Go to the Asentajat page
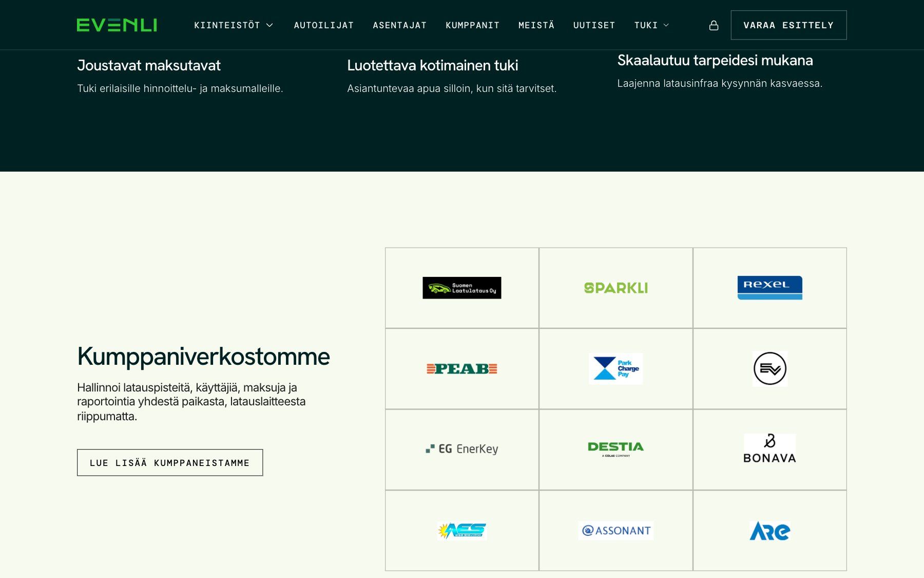Image resolution: width=924 pixels, height=578 pixels. 400,25
